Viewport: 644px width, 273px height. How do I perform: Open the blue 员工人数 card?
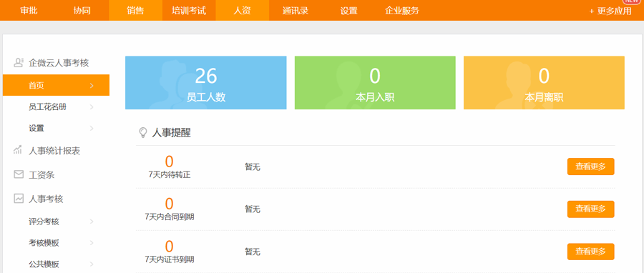tap(206, 83)
